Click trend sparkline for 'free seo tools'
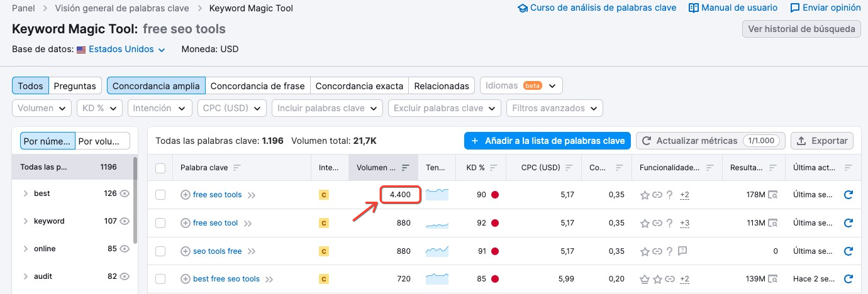 coord(437,194)
